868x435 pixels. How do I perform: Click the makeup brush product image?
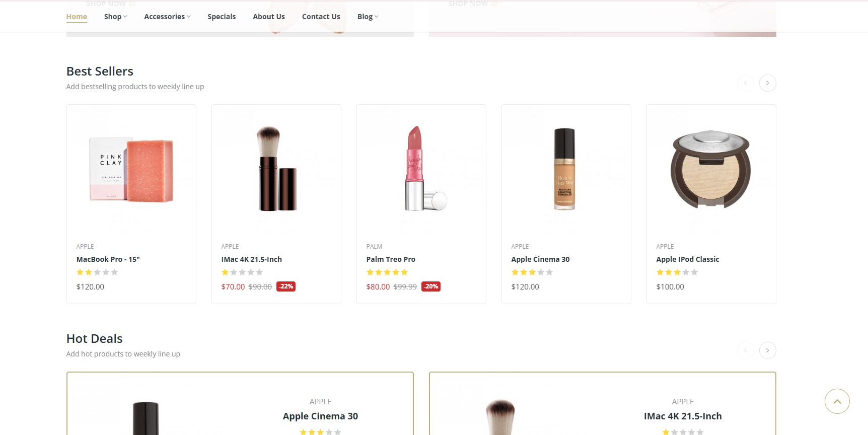click(276, 169)
